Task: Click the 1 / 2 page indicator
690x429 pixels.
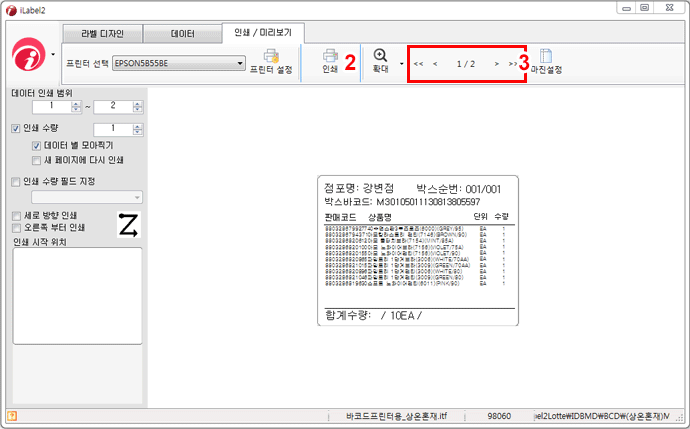Action: click(x=466, y=64)
